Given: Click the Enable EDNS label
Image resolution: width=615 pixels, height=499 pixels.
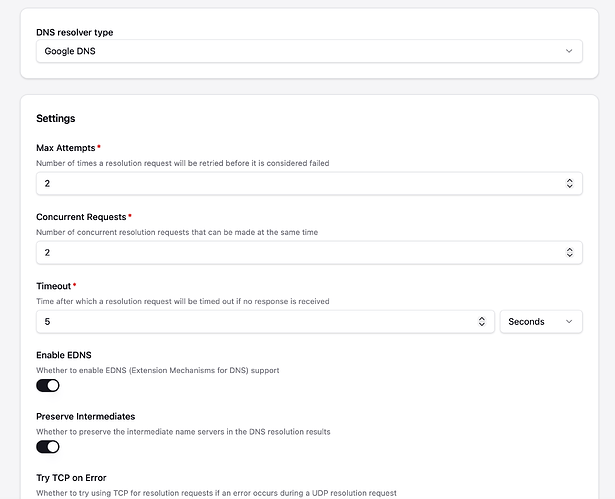Looking at the screenshot, I should tap(64, 355).
